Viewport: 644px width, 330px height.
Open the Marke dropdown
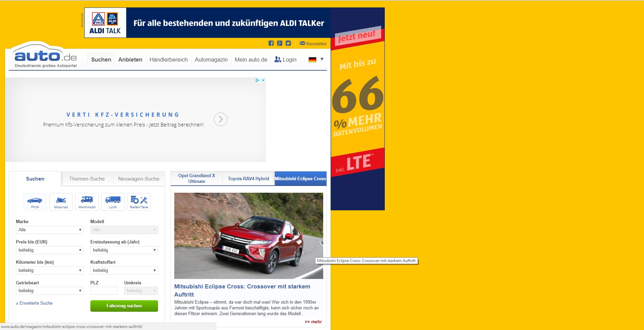(50, 230)
